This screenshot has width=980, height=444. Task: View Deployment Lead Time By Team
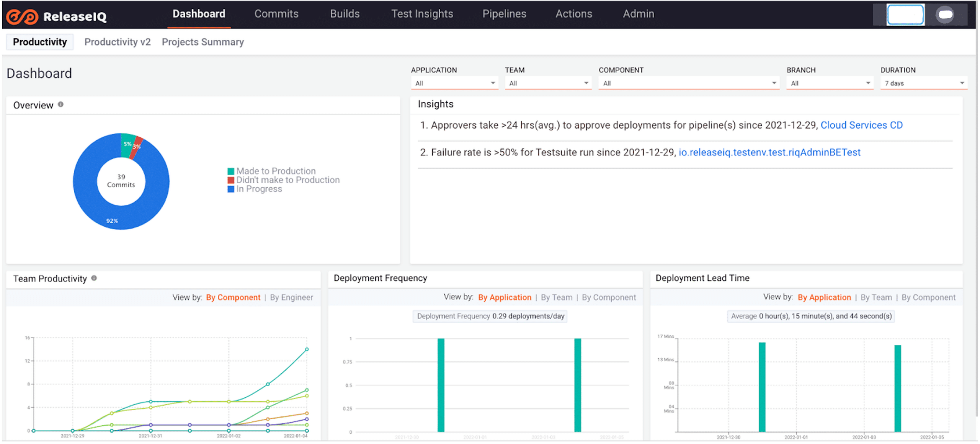pyautogui.click(x=876, y=297)
